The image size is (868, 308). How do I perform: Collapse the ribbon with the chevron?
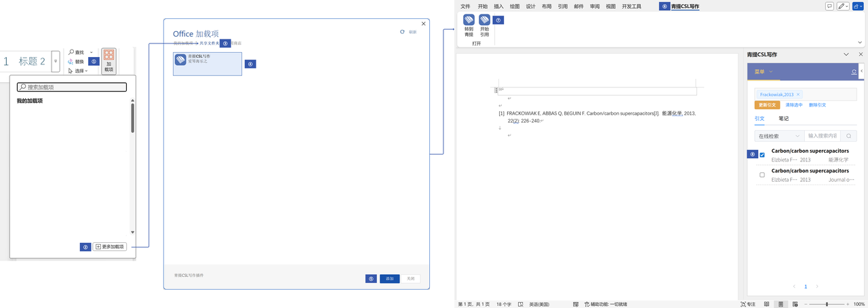click(x=861, y=43)
